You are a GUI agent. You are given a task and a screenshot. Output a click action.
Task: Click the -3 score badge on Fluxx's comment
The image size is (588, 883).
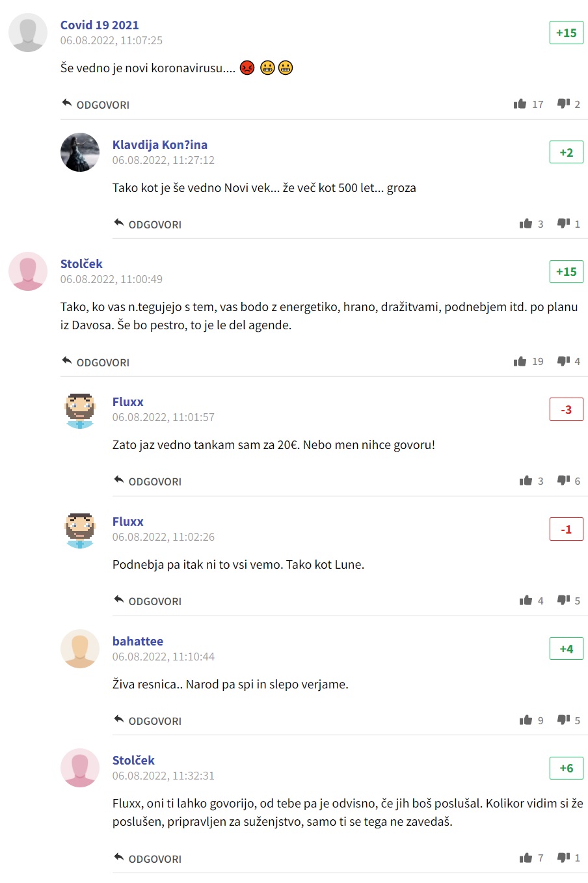coord(567,409)
